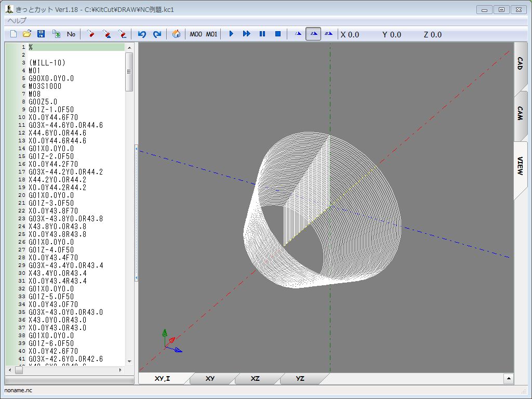
Task: Click the horizontal scrollbar thumb under code
Action: (19, 370)
